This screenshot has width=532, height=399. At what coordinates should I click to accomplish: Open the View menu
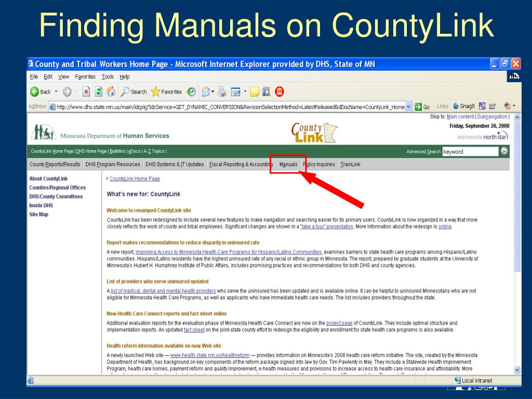63,77
